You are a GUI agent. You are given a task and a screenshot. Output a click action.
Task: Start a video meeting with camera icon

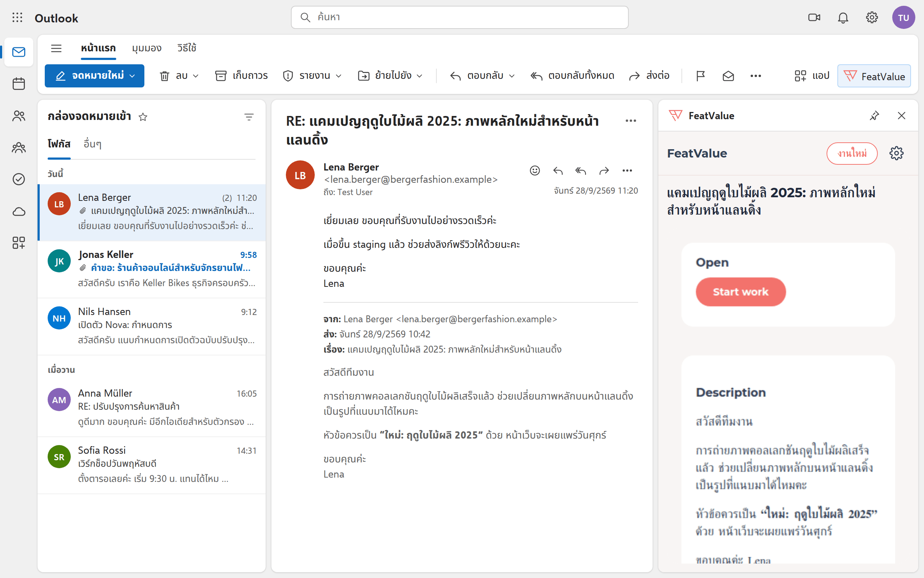pyautogui.click(x=814, y=18)
